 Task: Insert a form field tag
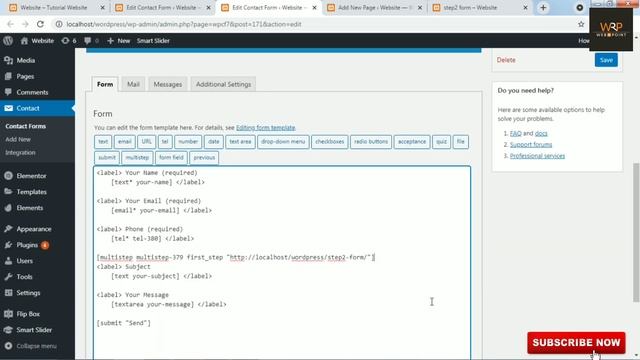pos(171,158)
